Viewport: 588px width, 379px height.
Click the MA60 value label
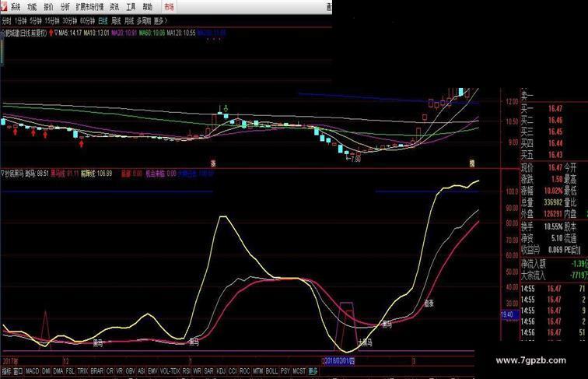pos(152,33)
